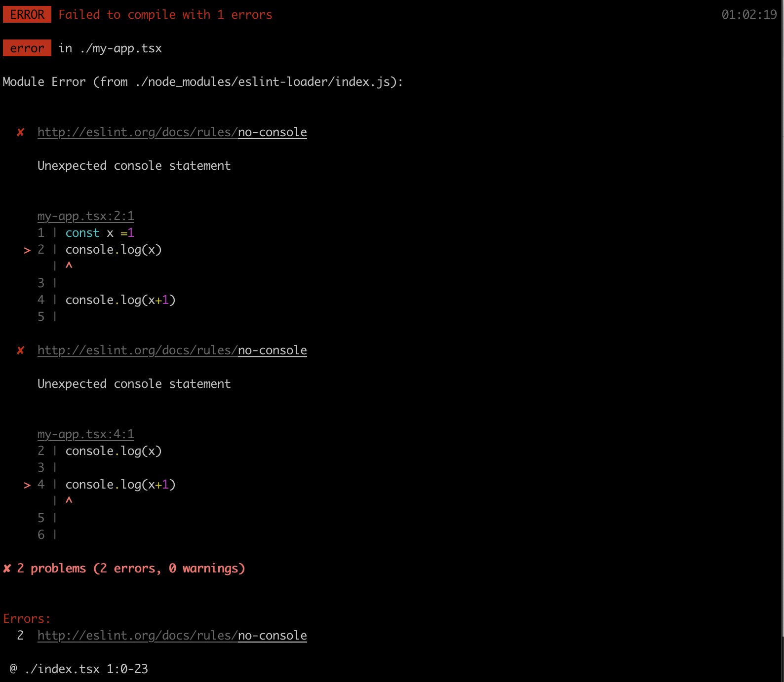Open the no-console rule link above my-app.tsx:2:1

pyautogui.click(x=172, y=132)
